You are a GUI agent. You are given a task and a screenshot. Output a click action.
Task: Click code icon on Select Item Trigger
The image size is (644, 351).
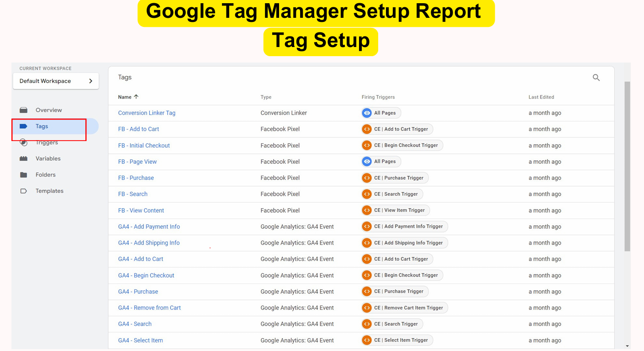tap(367, 340)
